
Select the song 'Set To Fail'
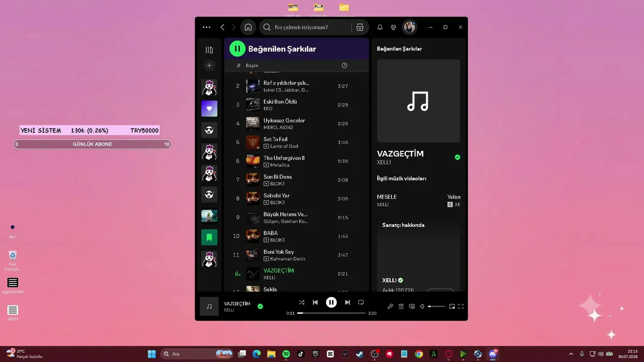tap(275, 139)
